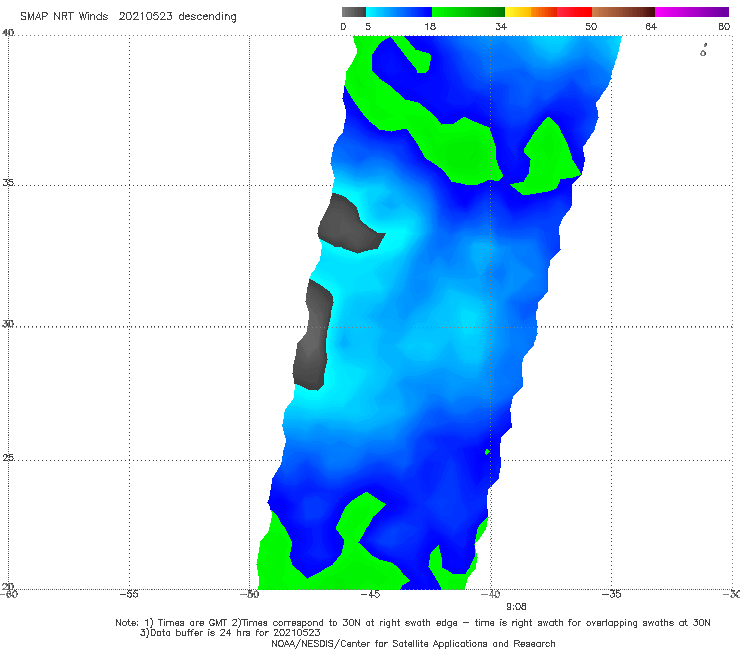Click the longitude axis label '-45'
The height and width of the screenshot is (650, 740).
coord(370,594)
